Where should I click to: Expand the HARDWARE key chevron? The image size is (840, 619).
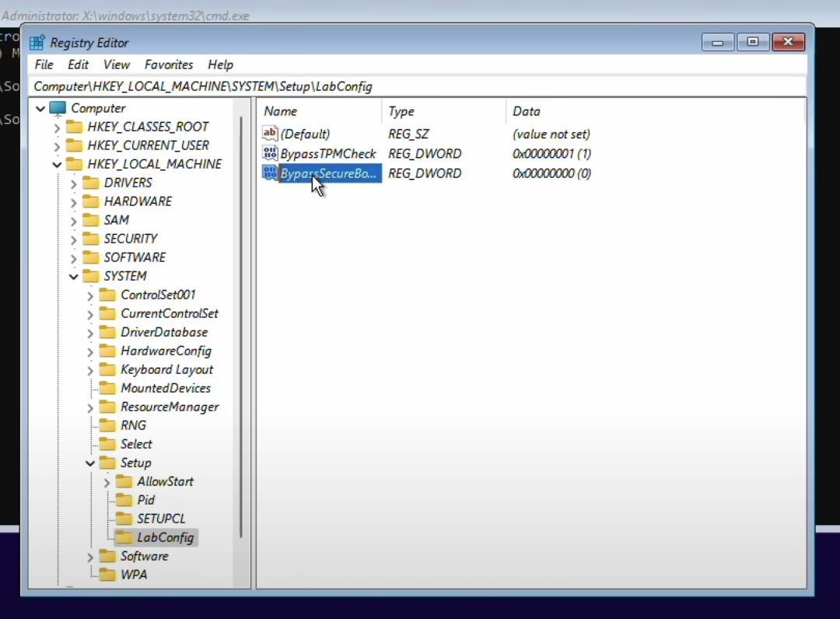pos(73,202)
